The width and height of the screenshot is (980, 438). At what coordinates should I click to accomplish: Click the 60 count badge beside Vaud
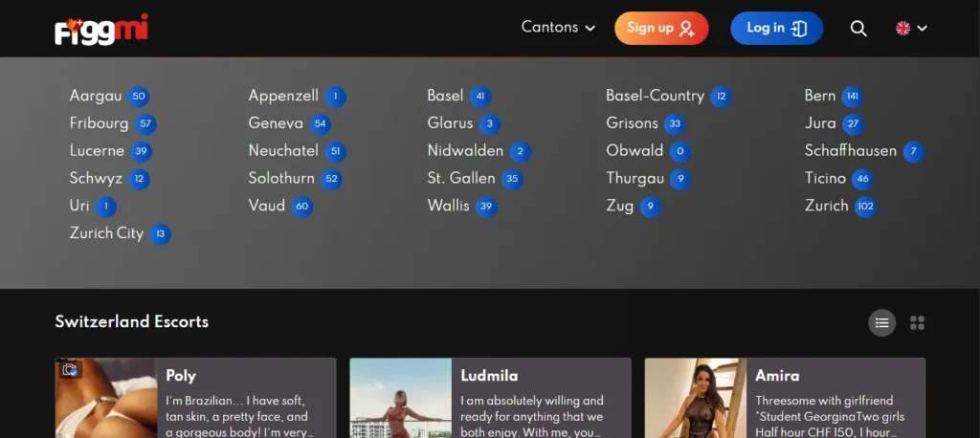tap(302, 207)
